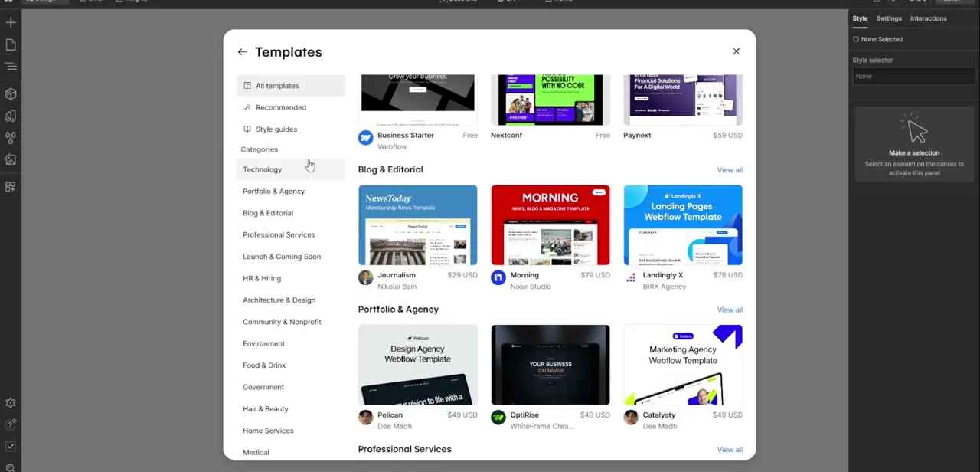Open the Add elements panel icon
Image resolution: width=980 pixels, height=472 pixels.
11,23
